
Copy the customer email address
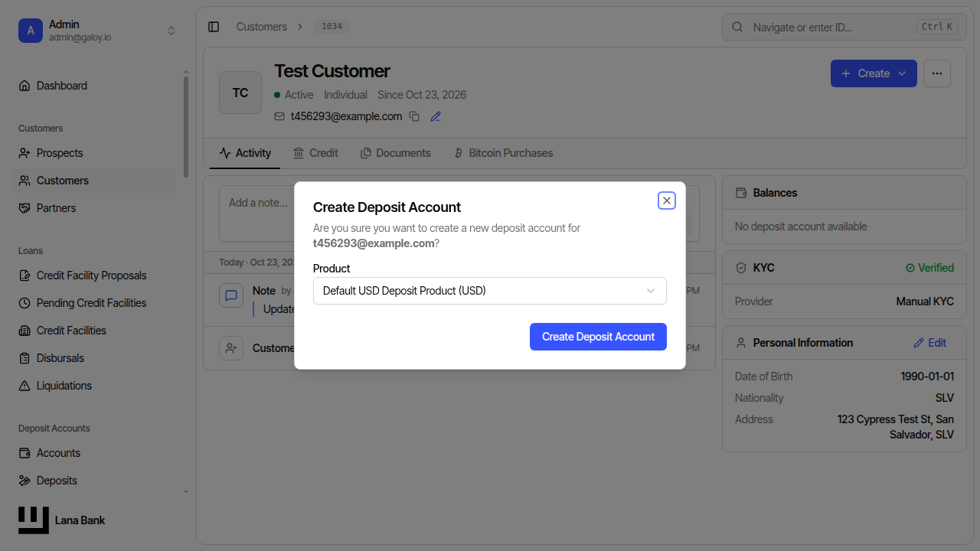[x=414, y=116]
